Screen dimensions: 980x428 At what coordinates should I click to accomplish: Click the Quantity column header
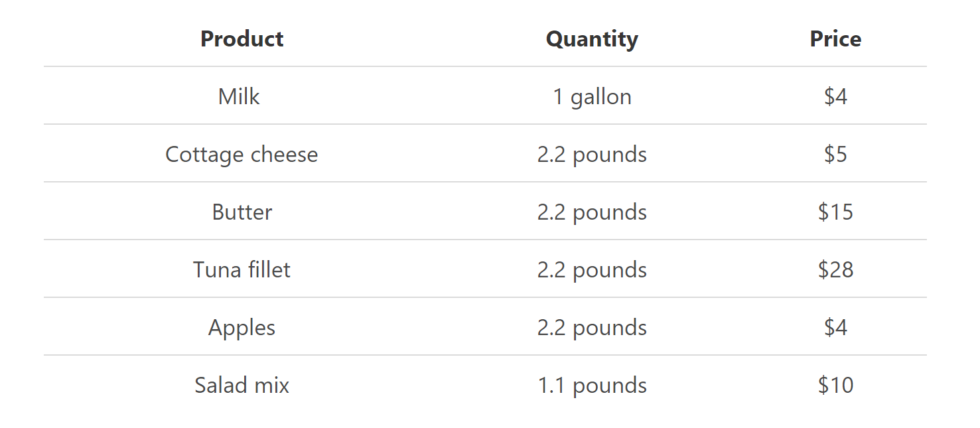coord(592,39)
